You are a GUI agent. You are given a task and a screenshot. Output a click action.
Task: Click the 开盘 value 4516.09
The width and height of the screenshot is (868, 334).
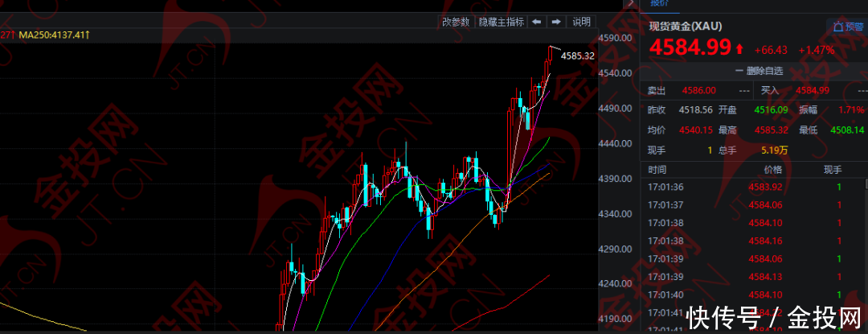click(771, 109)
